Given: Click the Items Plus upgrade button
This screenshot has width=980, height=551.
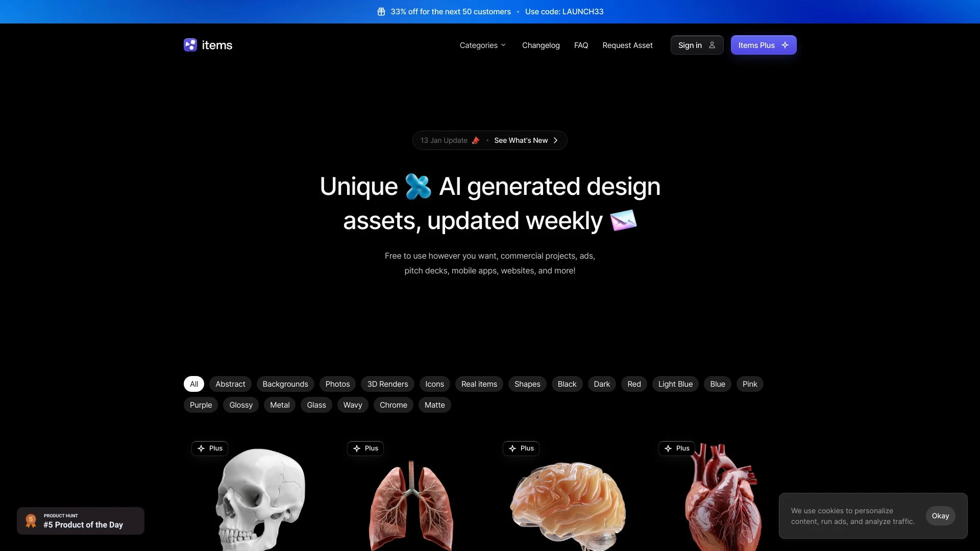Looking at the screenshot, I should tap(763, 44).
